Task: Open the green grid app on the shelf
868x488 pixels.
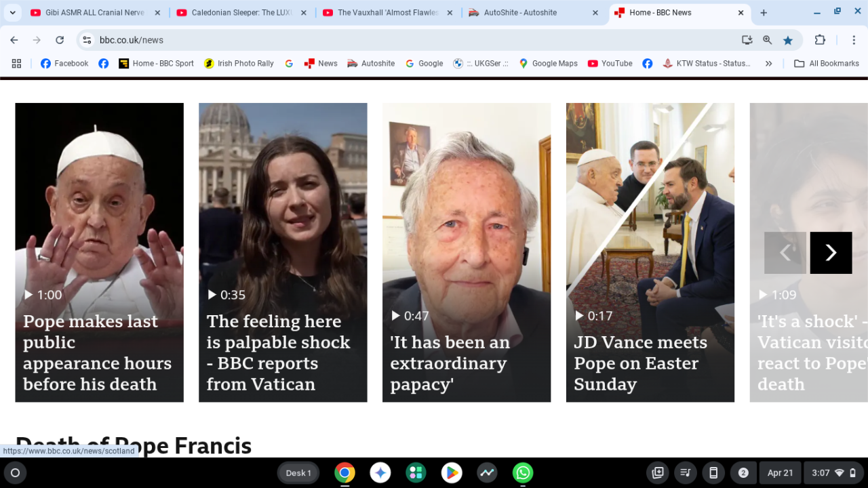Action: [x=416, y=473]
